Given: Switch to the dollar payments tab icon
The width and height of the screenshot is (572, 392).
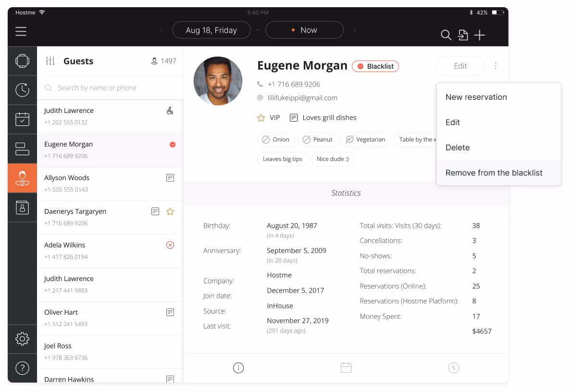Looking at the screenshot, I should coord(453,368).
